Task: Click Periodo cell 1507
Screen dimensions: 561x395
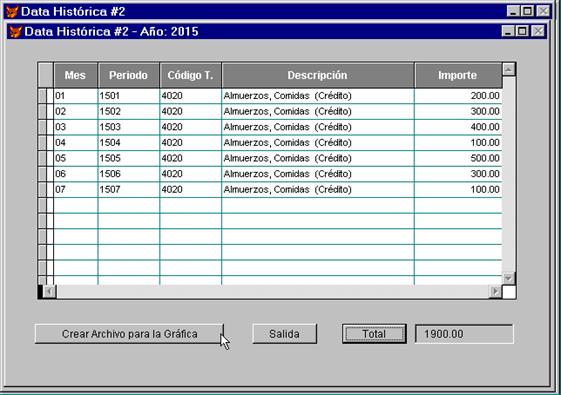Action: pos(128,190)
